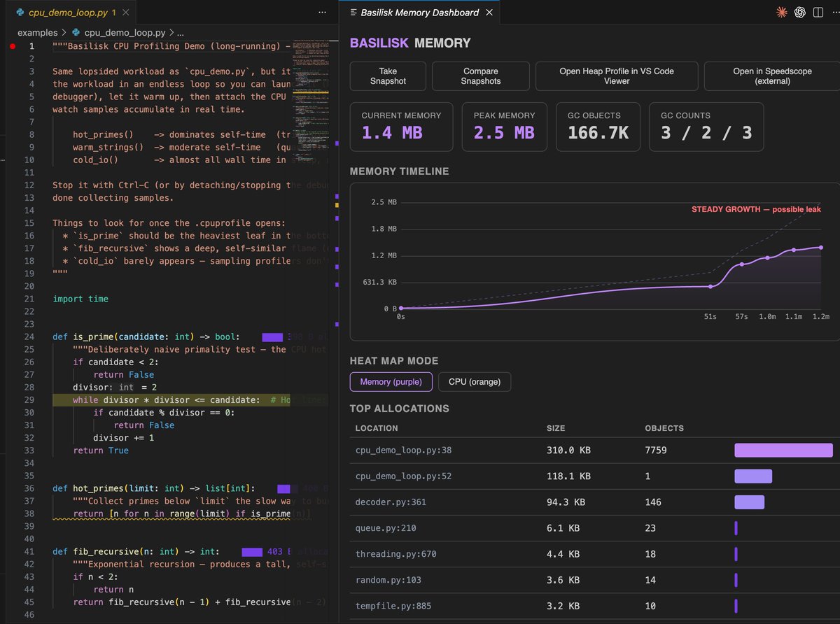Open the ChatGPT icon in editor toolbar
840x624 pixels.
pos(799,12)
